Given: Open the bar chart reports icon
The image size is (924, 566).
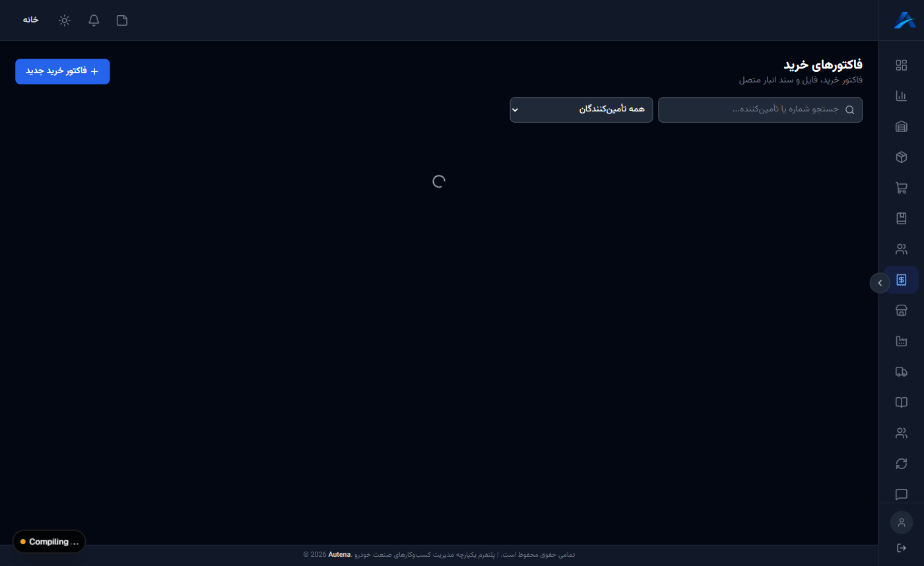Looking at the screenshot, I should click(901, 96).
